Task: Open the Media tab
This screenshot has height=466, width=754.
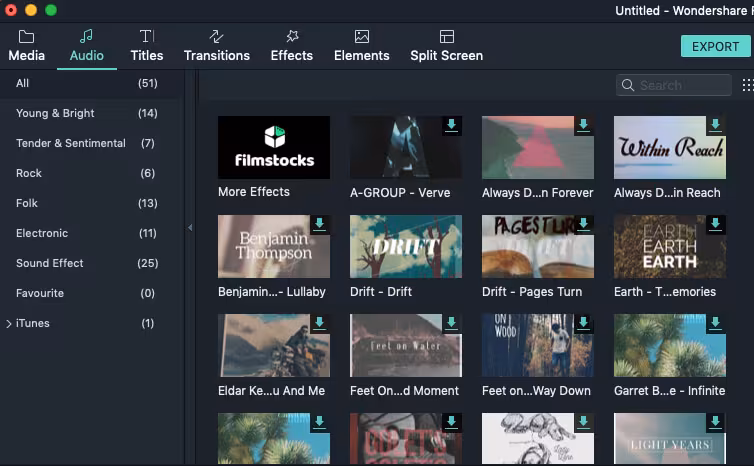Action: 26,46
